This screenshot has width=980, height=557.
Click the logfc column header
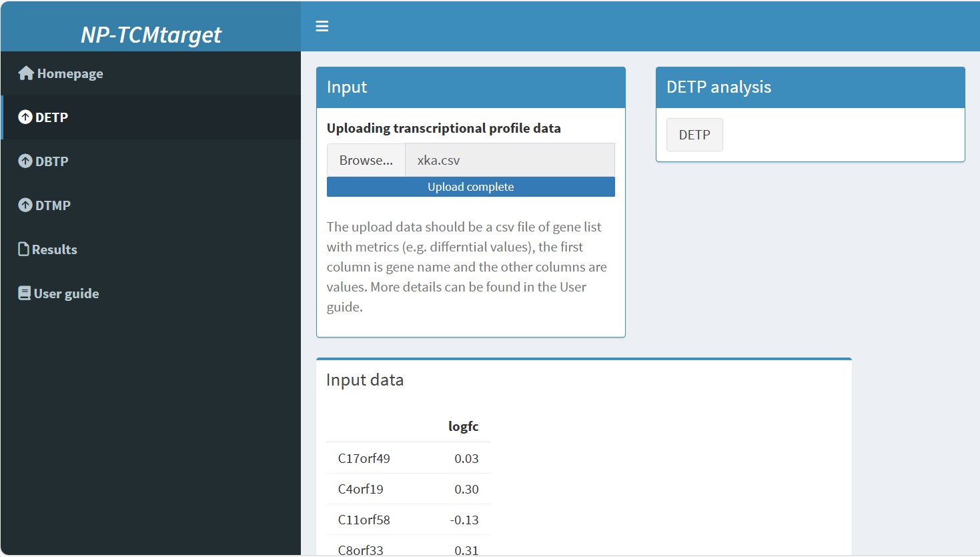[463, 426]
